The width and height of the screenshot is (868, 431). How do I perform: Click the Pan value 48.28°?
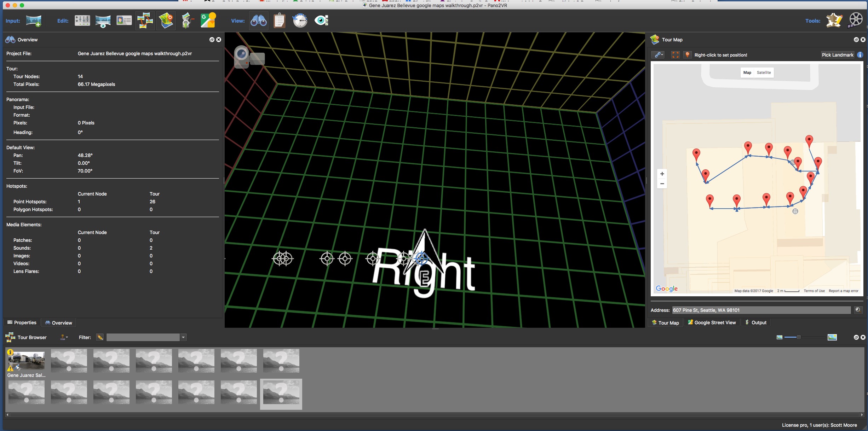85,155
